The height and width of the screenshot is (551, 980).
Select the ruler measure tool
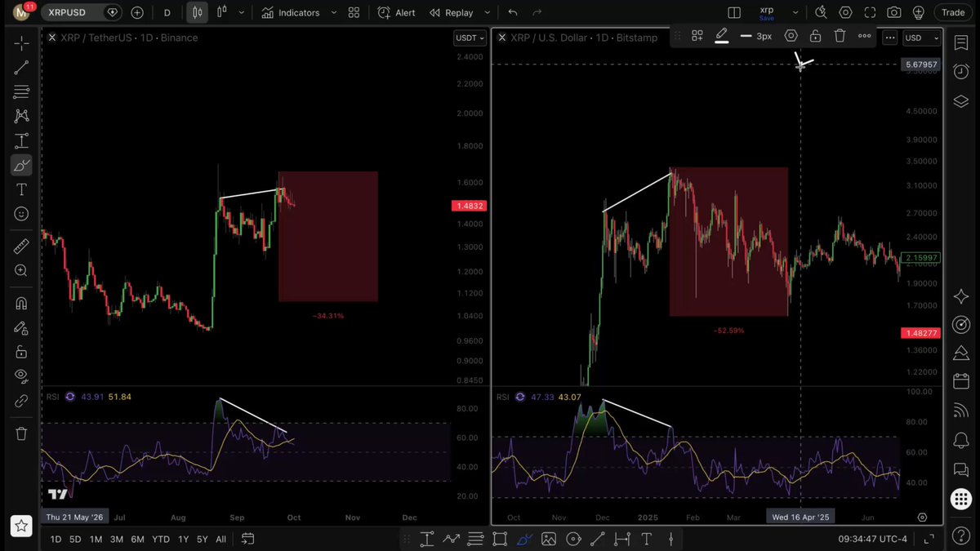(21, 247)
